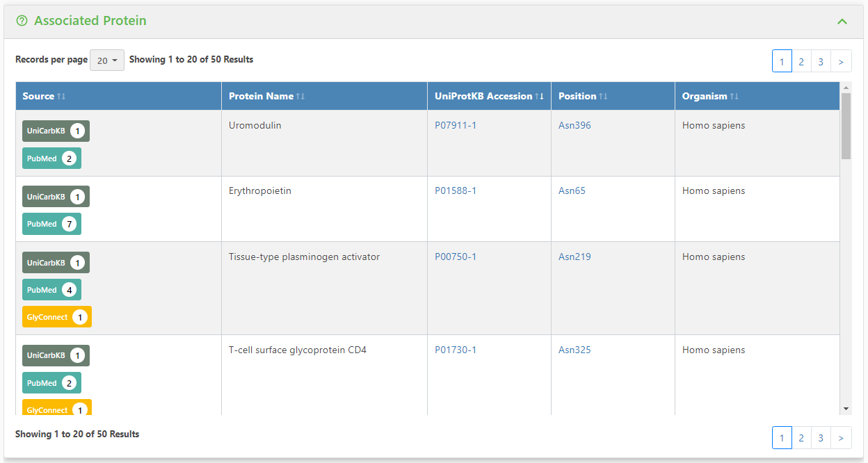Click next page arrow in top pagination
Screen dimensions: 868x463
click(x=841, y=61)
